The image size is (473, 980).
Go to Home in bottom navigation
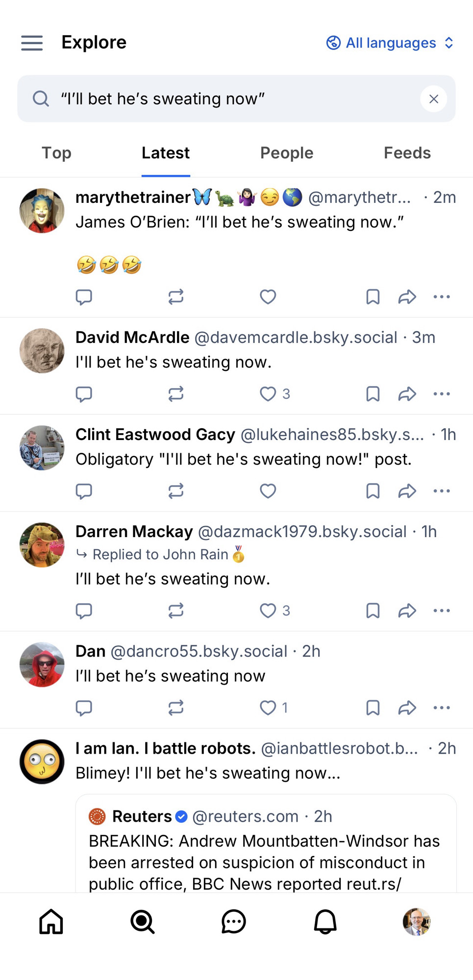(x=51, y=922)
